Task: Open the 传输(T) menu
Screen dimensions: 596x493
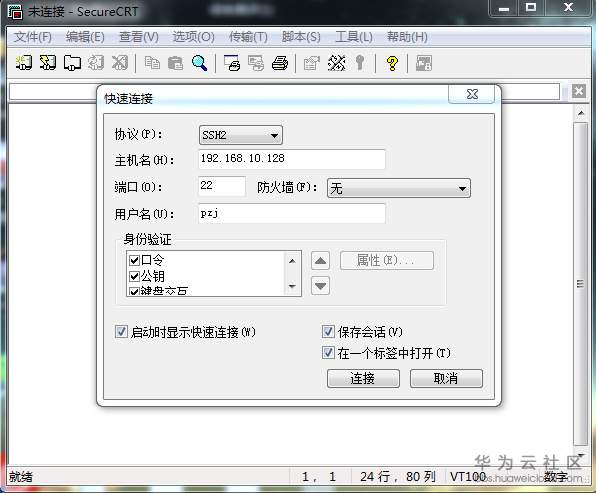Action: point(248,37)
